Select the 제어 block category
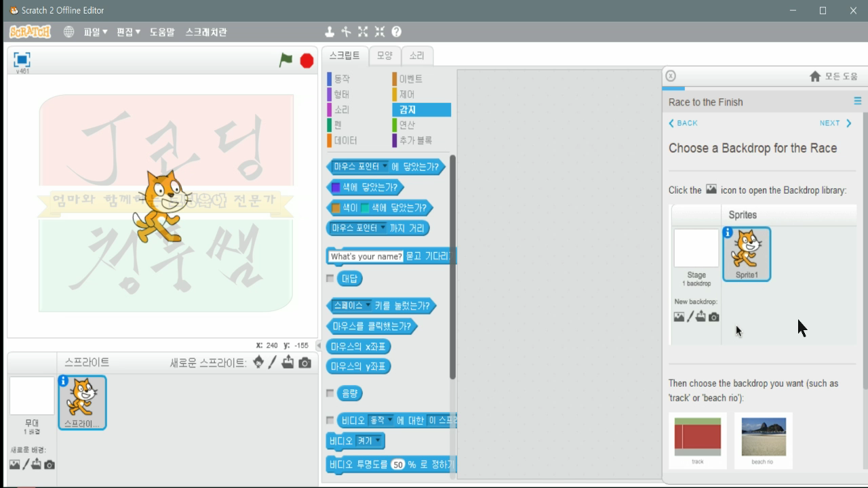This screenshot has height=488, width=868. click(407, 94)
